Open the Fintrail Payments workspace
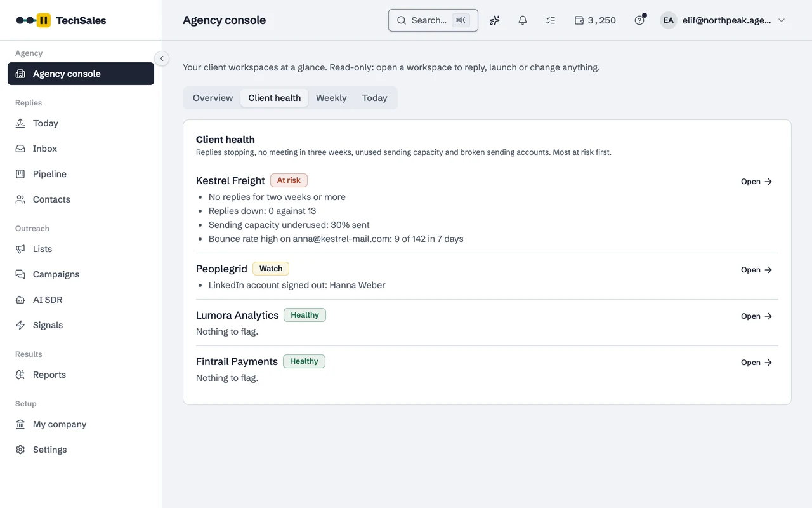The image size is (812, 508). pos(757,363)
